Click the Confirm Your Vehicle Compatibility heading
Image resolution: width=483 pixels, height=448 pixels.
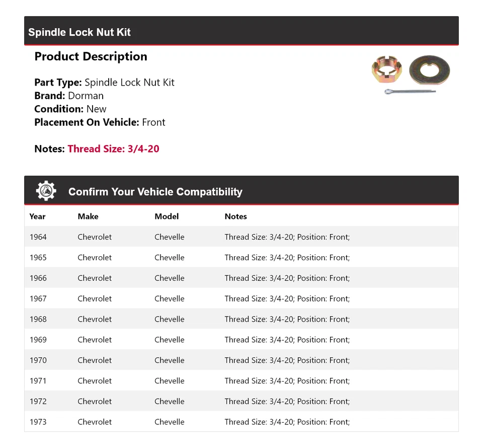coord(155,192)
